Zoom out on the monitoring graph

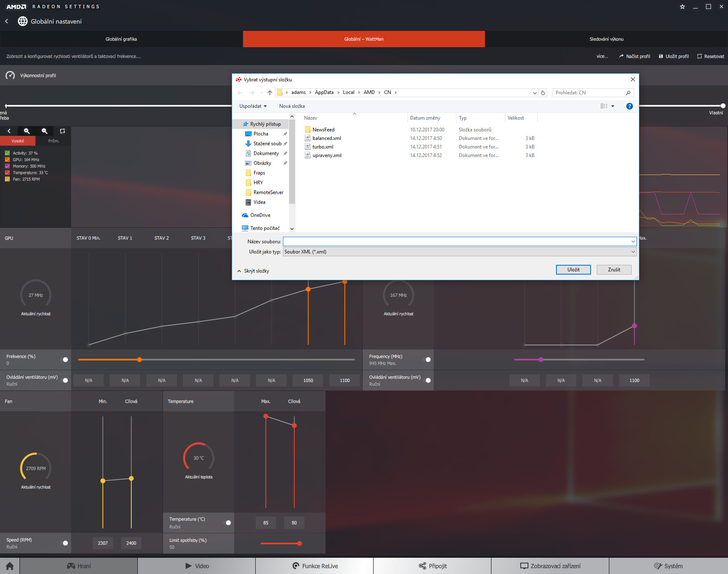pyautogui.click(x=45, y=131)
